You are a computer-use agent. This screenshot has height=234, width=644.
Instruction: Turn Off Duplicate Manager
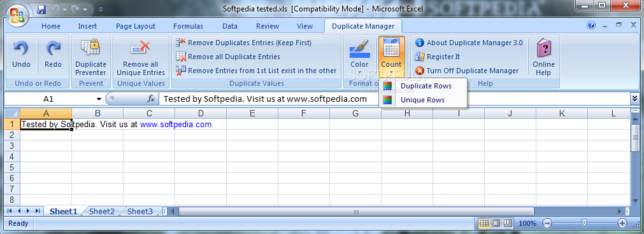(467, 71)
